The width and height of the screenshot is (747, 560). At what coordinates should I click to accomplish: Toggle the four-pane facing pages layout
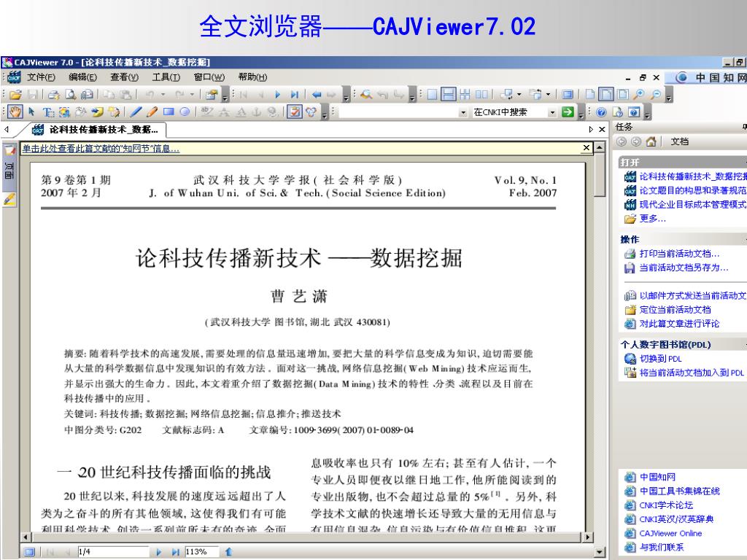(465, 94)
